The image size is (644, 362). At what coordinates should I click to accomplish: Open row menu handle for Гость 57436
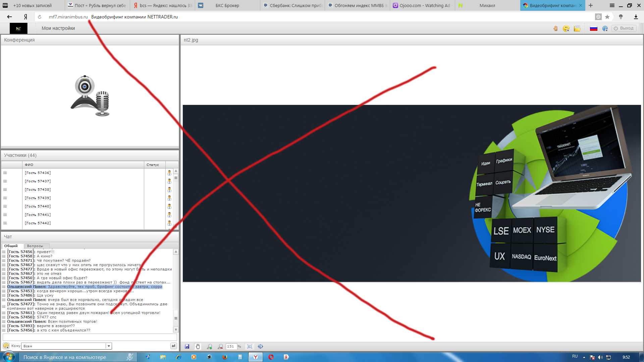(x=5, y=173)
